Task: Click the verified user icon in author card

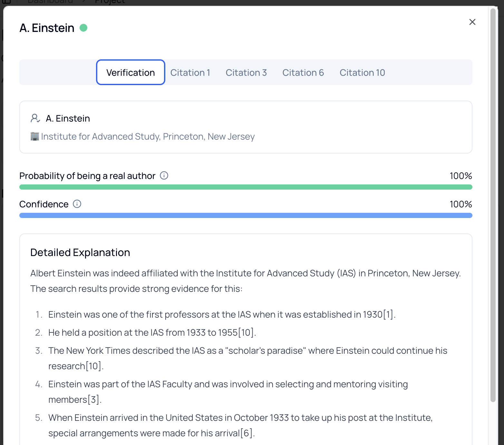Action: click(35, 118)
